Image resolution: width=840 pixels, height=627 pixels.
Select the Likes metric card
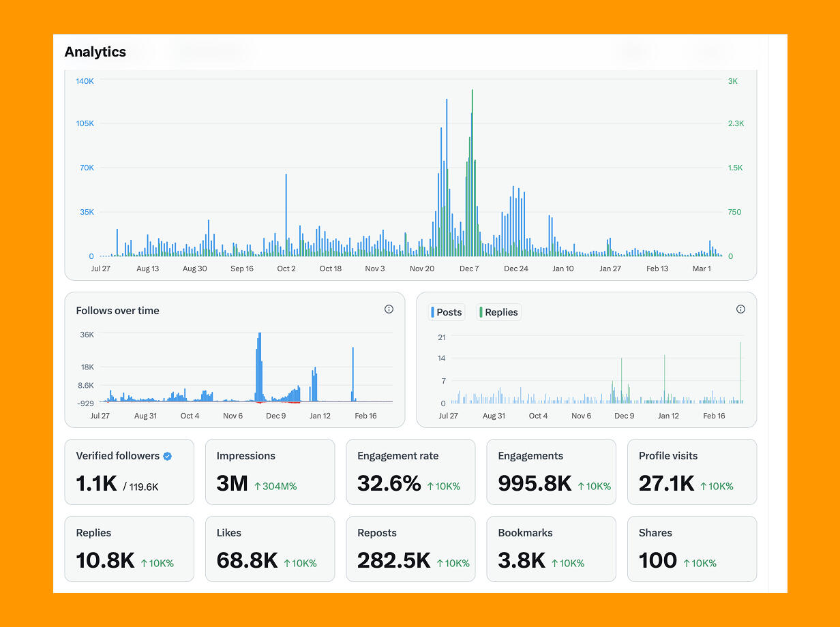click(270, 549)
